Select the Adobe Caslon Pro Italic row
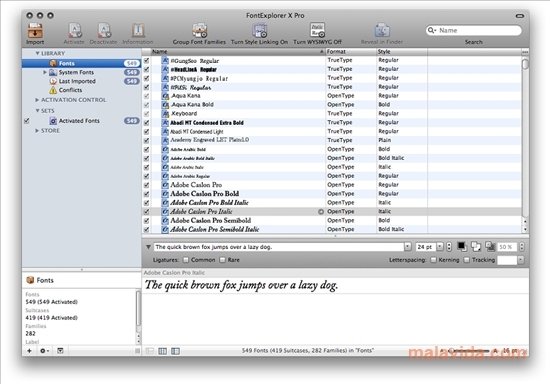This screenshot has width=550, height=384. point(331,211)
